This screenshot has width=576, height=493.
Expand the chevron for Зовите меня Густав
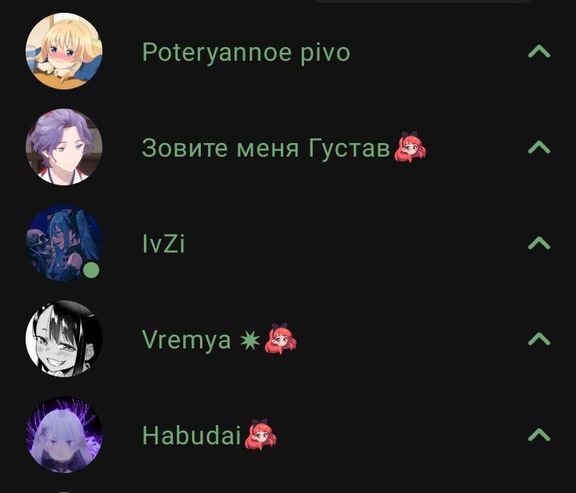(539, 147)
